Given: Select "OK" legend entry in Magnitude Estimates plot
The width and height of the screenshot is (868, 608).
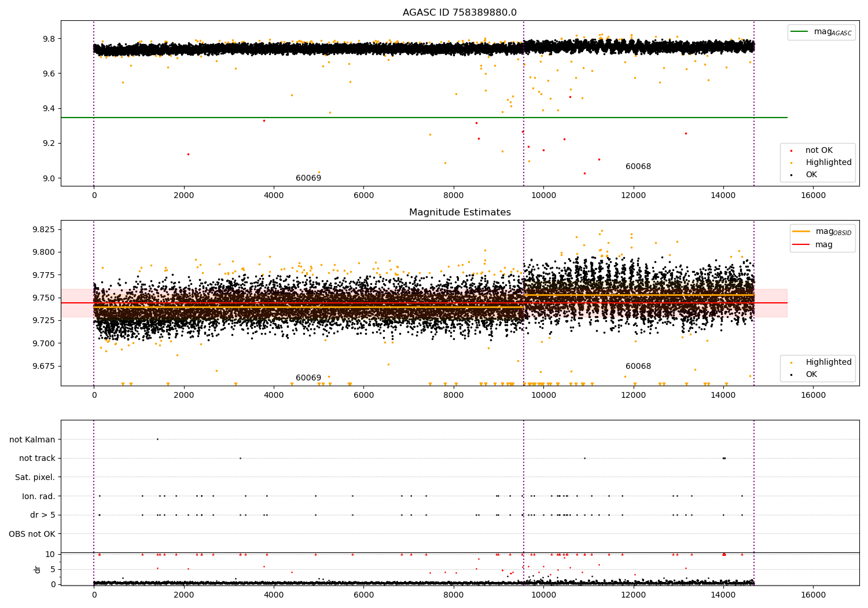Looking at the screenshot, I should pos(811,375).
